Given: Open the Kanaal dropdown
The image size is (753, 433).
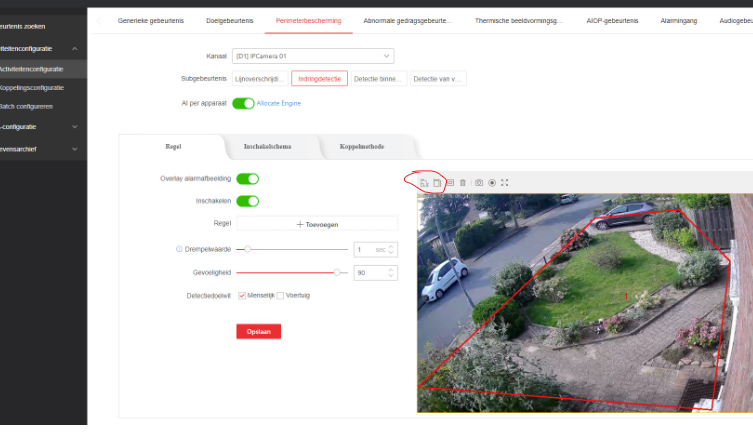Looking at the screenshot, I should [312, 57].
